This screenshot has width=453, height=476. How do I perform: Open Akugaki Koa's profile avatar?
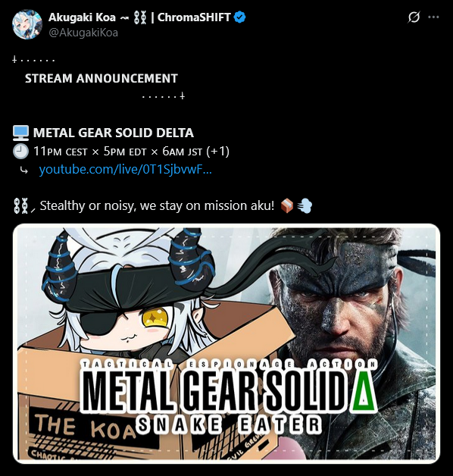[27, 24]
